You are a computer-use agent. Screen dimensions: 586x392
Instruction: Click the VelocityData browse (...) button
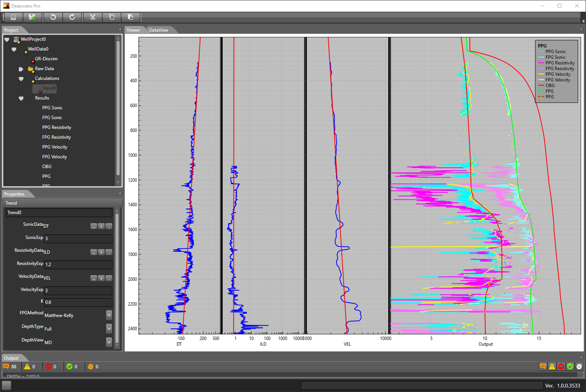tap(94, 278)
